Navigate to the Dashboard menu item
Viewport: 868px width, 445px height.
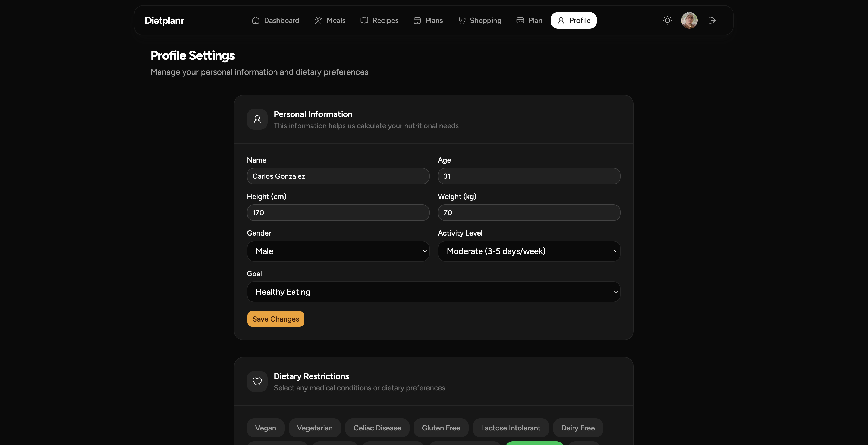pyautogui.click(x=281, y=20)
